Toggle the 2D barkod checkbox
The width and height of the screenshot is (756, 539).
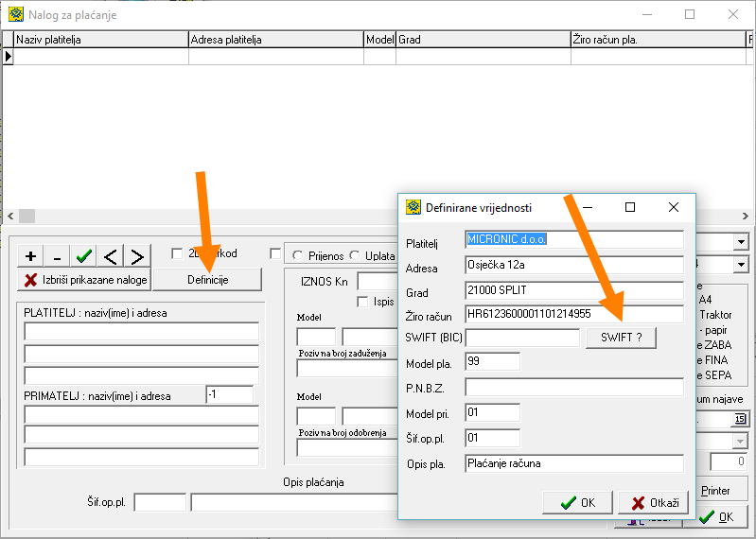coord(177,253)
